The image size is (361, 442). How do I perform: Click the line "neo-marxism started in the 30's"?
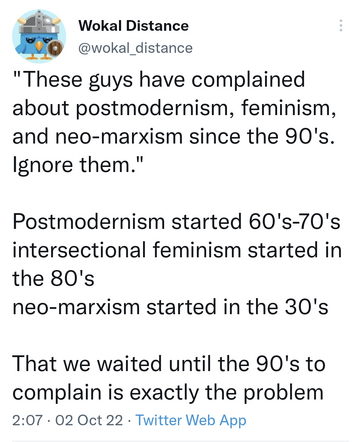tap(170, 307)
